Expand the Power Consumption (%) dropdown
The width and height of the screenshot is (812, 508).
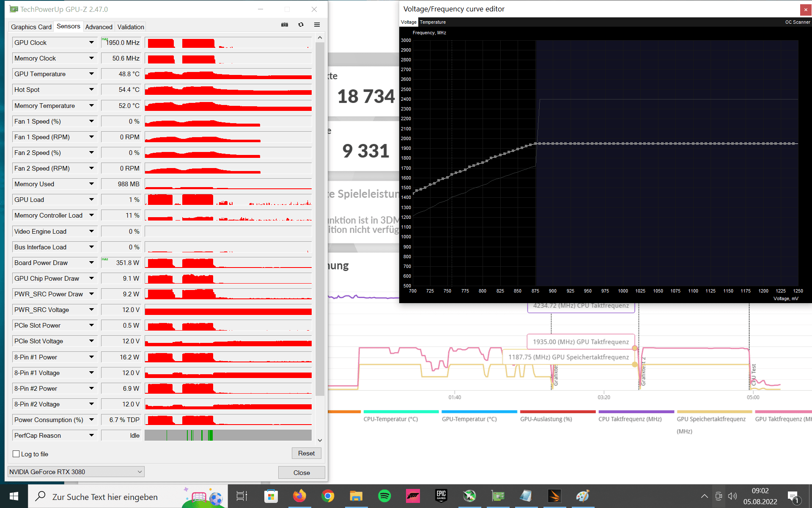[x=91, y=420]
